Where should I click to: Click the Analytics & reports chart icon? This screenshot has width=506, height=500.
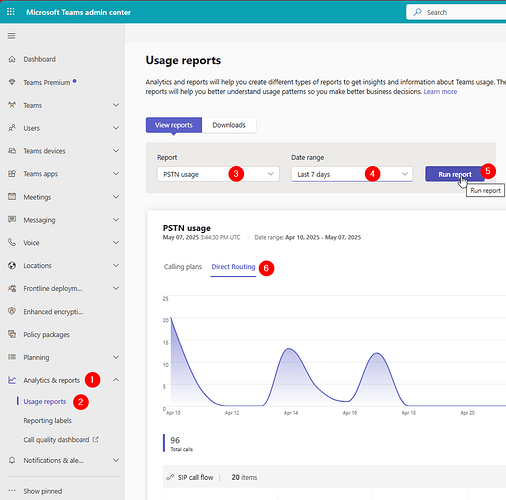coord(12,380)
